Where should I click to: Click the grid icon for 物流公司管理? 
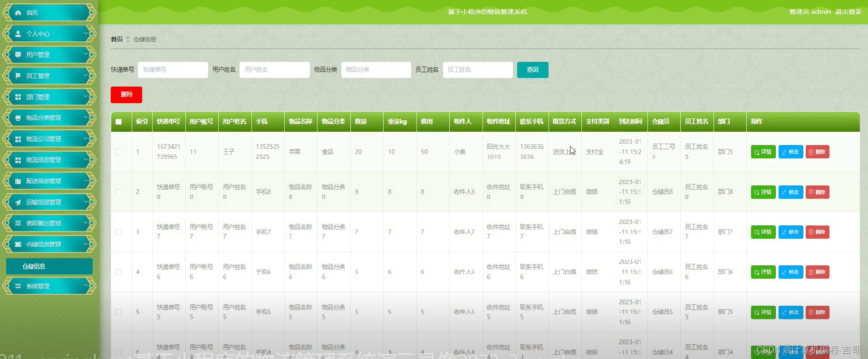[18, 139]
